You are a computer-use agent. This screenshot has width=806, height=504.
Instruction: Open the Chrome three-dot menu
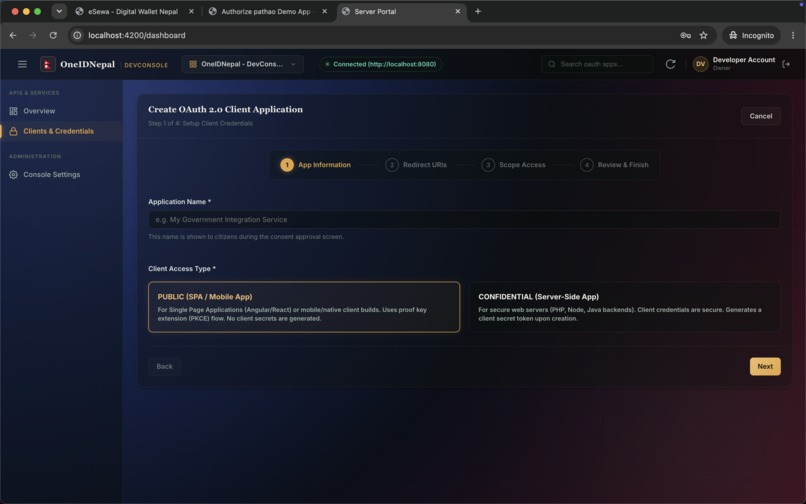click(793, 35)
